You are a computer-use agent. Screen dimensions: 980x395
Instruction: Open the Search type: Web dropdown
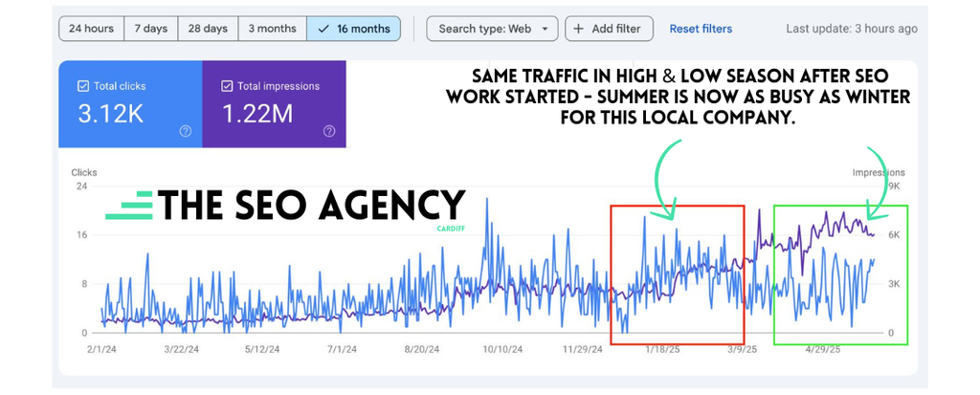pyautogui.click(x=492, y=29)
